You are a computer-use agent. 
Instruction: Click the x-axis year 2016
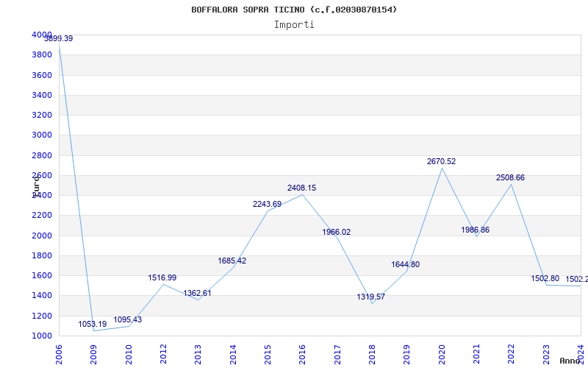[302, 355]
